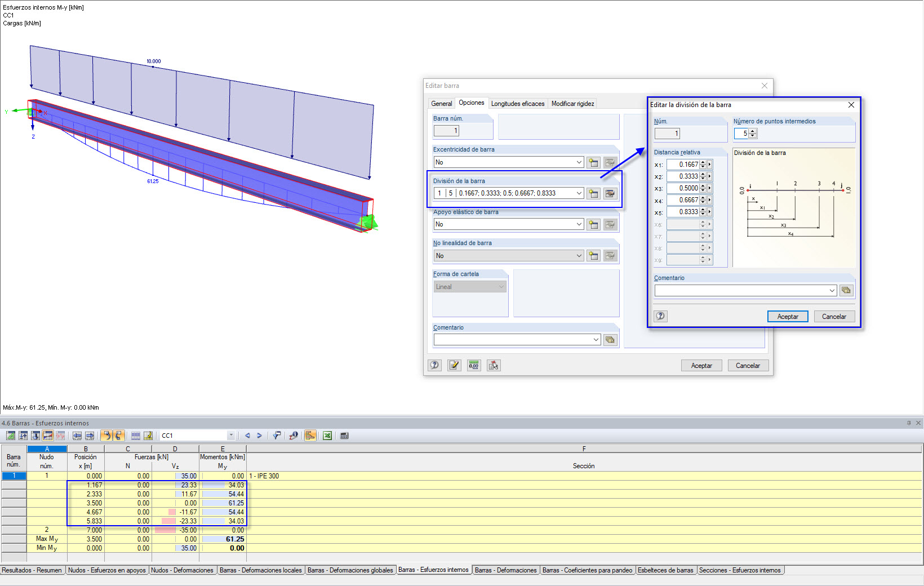Screen dimensions: 924x586
Task: Open the Secciones - Esfuerzos internos tab
Action: pos(740,570)
